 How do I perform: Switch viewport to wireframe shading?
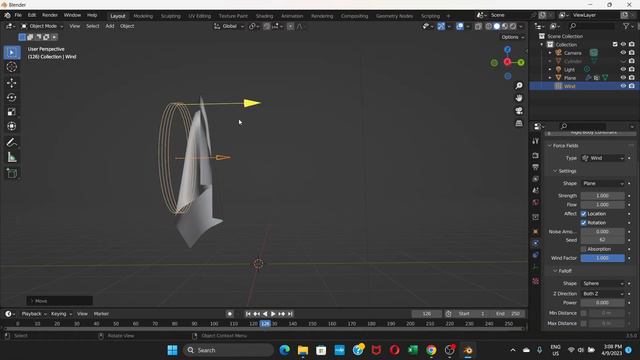point(489,26)
